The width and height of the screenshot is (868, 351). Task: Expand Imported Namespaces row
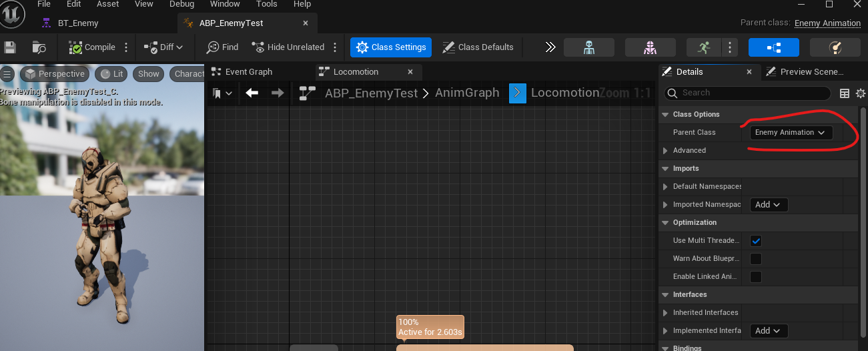coord(665,205)
